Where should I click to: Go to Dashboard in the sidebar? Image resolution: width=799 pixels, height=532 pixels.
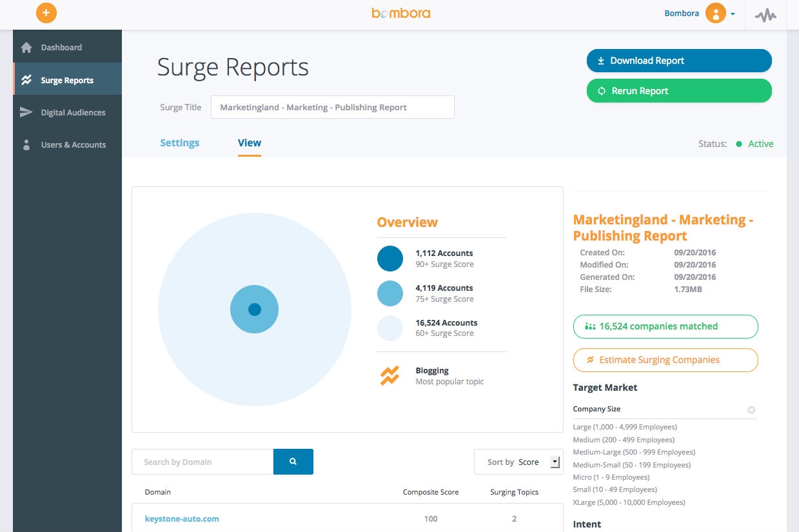point(67,48)
